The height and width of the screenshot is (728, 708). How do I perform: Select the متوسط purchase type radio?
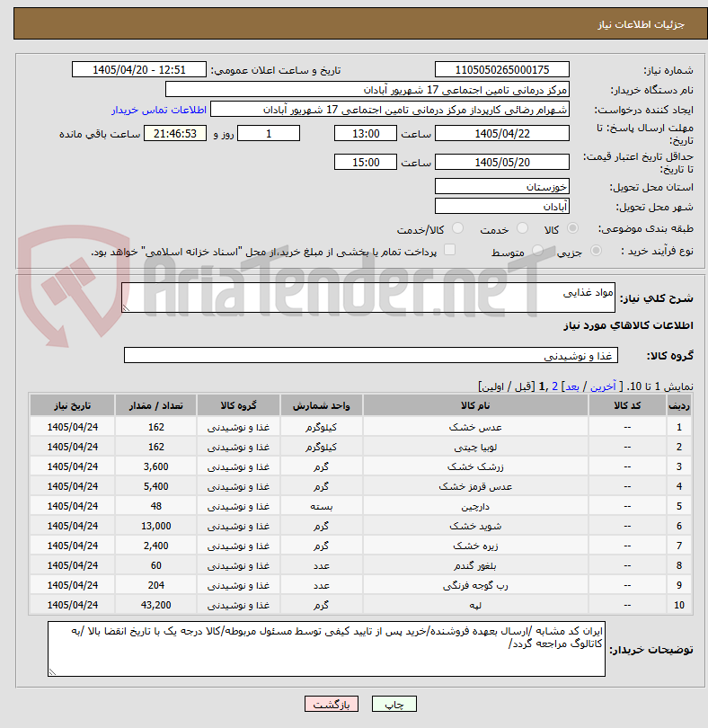point(537,251)
